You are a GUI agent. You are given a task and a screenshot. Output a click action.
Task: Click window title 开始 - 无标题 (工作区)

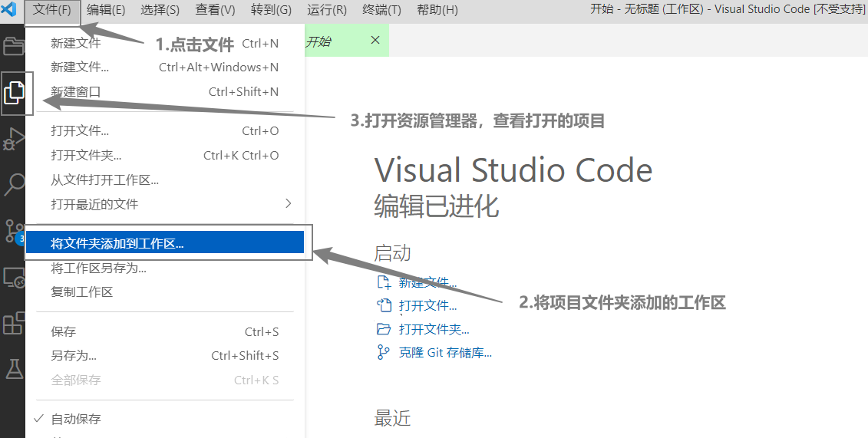646,9
